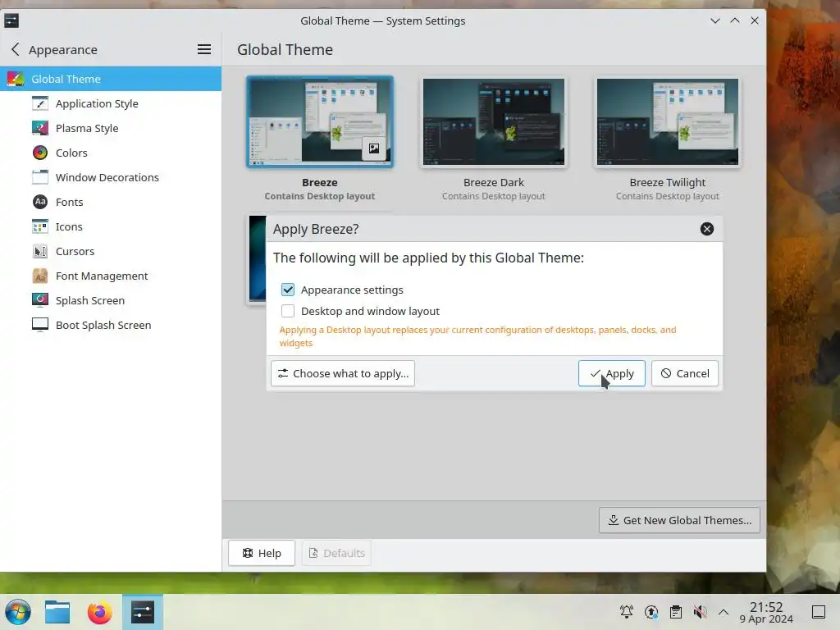840x630 pixels.
Task: Cancel applying the Breeze theme
Action: point(685,373)
